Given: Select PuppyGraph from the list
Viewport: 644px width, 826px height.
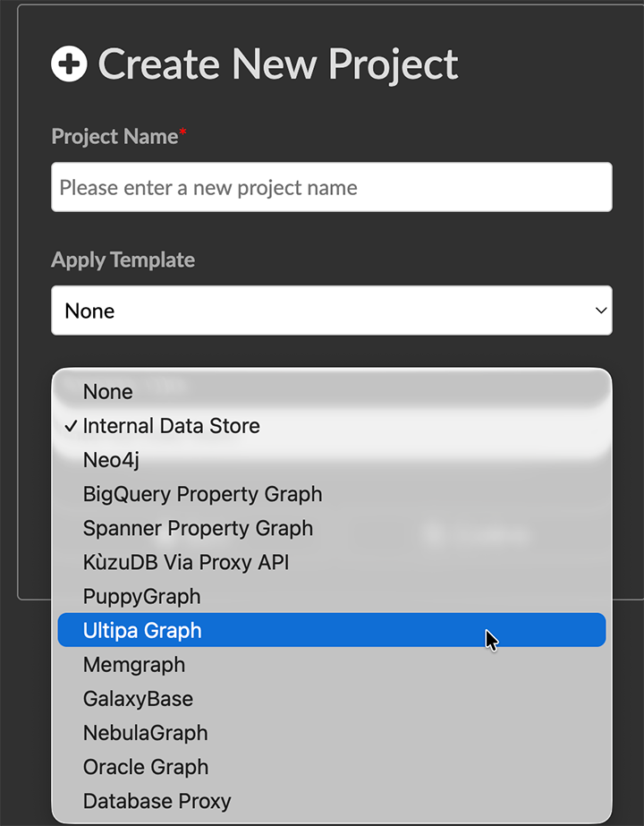Looking at the screenshot, I should [141, 596].
